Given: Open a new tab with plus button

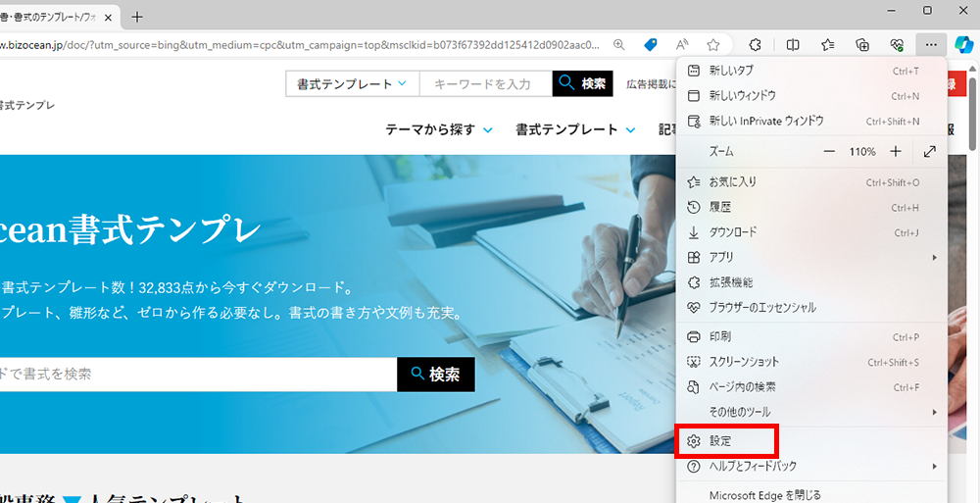Looking at the screenshot, I should pos(137,17).
